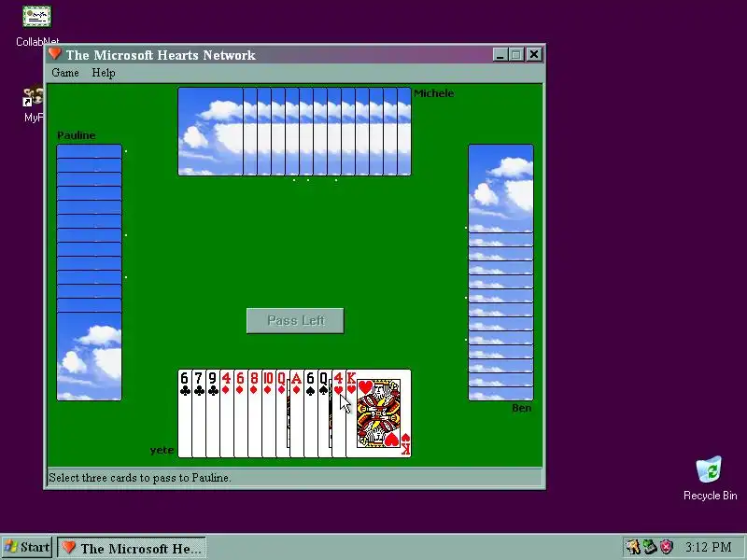Select the 6 of diamonds card
This screenshot has height=560, width=747.
pyautogui.click(x=240, y=413)
